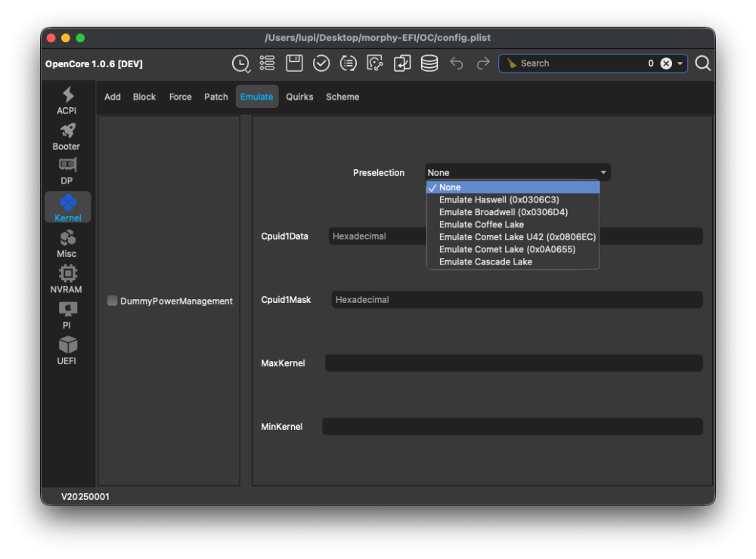Switch to the Quirks tab
The height and width of the screenshot is (559, 756).
coord(299,97)
